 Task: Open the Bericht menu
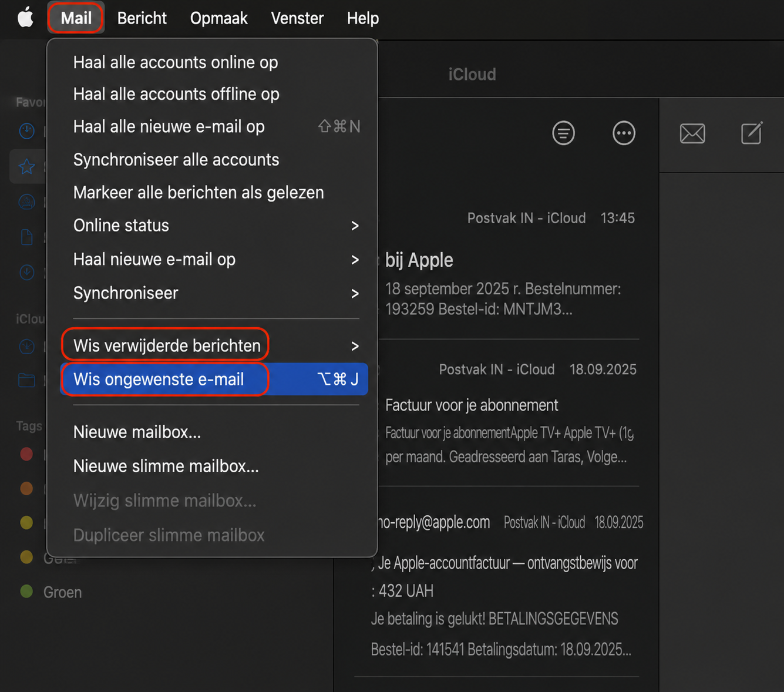click(x=142, y=18)
